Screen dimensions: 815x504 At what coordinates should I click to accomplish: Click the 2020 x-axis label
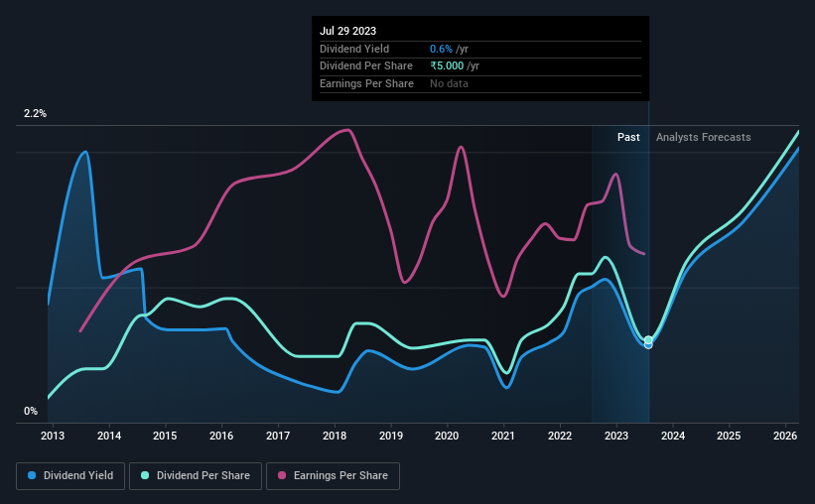pos(447,436)
